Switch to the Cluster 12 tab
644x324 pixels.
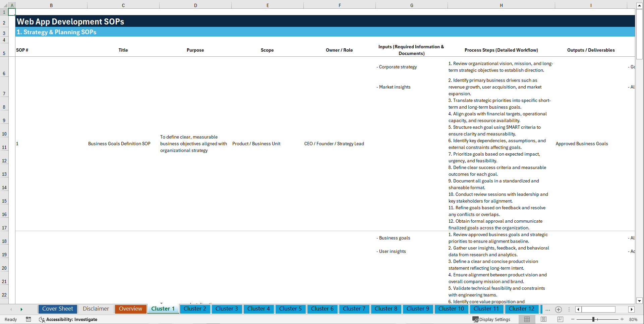click(x=522, y=309)
